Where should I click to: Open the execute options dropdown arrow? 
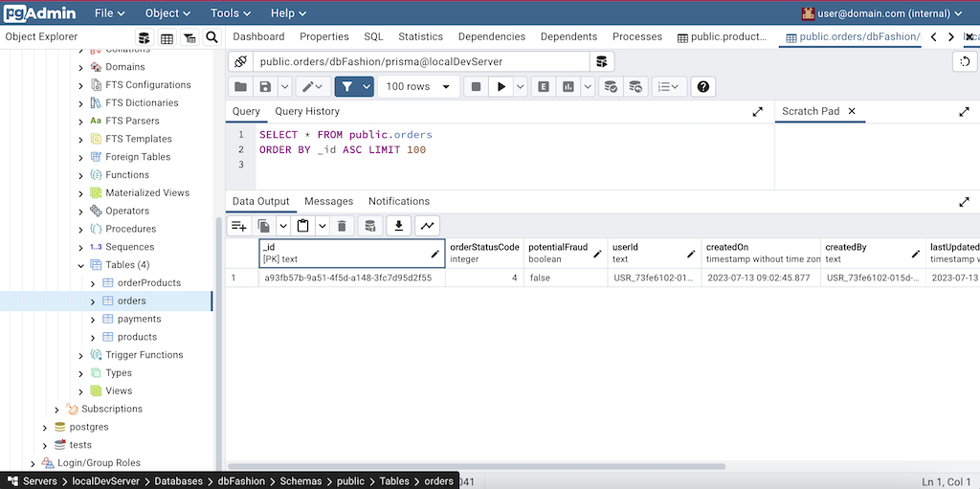point(521,87)
